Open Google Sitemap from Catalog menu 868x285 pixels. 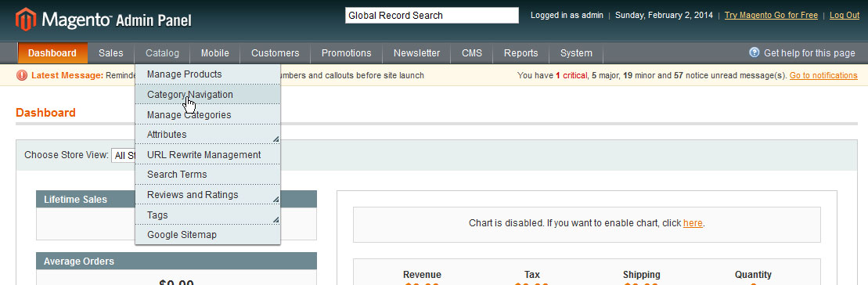click(207, 235)
